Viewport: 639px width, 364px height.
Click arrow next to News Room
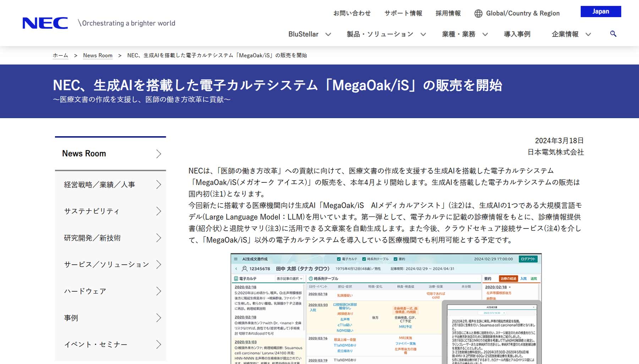click(x=159, y=154)
